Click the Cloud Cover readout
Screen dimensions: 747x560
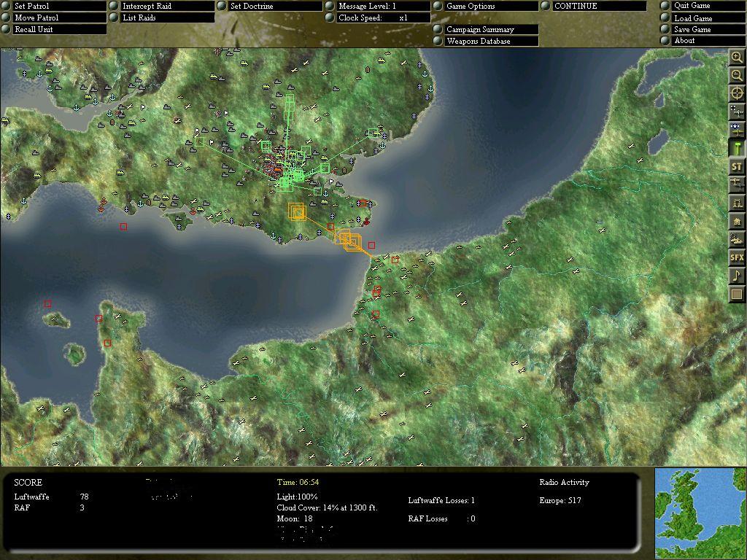tap(328, 507)
